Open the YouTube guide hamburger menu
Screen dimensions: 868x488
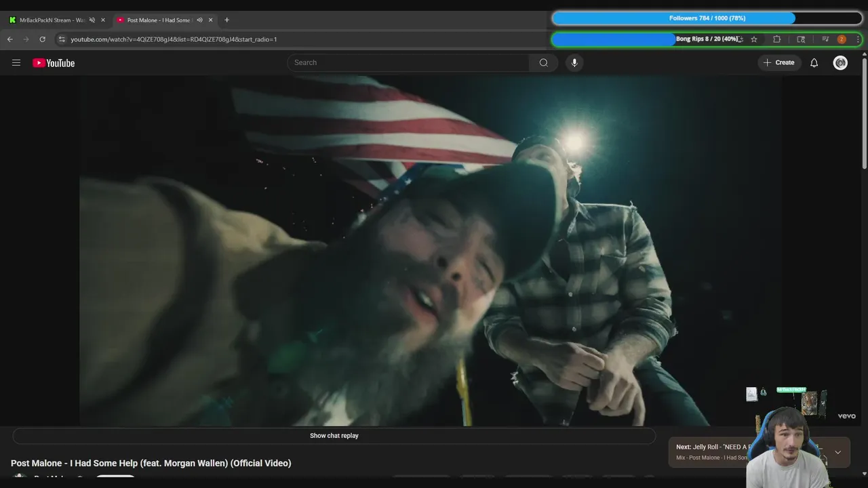click(x=16, y=63)
